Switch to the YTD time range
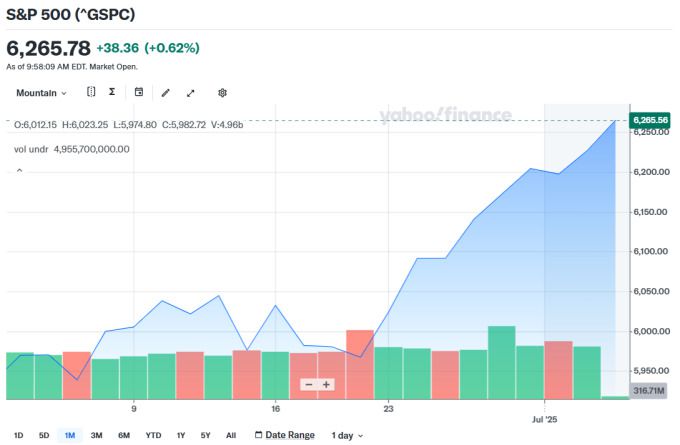The width and height of the screenshot is (680, 445). tap(153, 435)
